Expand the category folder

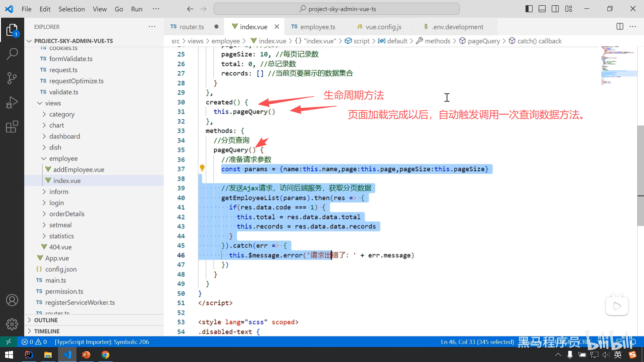(x=62, y=114)
